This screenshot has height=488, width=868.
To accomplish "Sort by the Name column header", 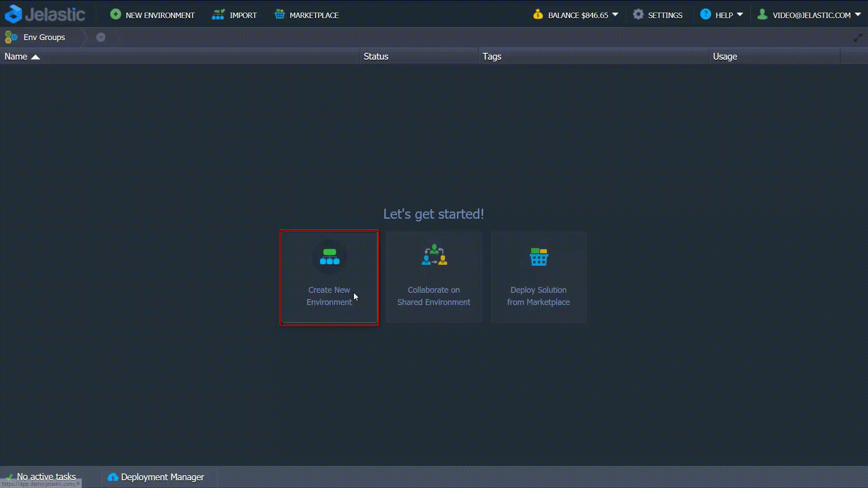I will point(16,56).
